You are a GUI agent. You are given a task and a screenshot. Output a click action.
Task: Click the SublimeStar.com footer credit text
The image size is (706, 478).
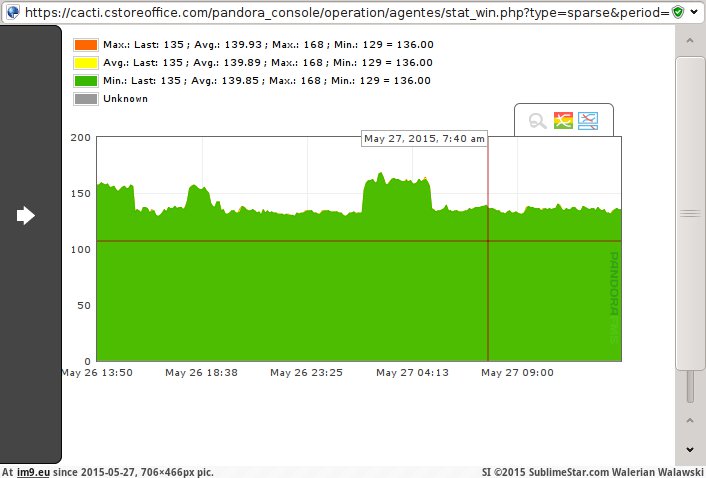pyautogui.click(x=593, y=472)
